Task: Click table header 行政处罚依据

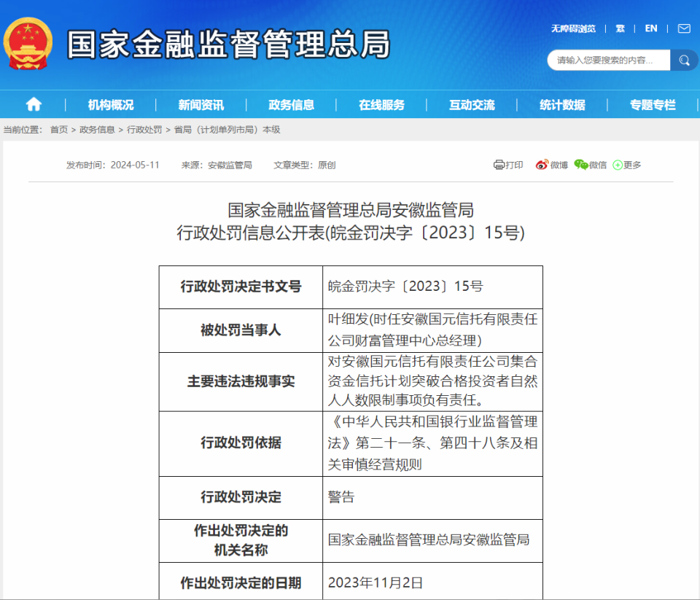Action: (x=241, y=443)
